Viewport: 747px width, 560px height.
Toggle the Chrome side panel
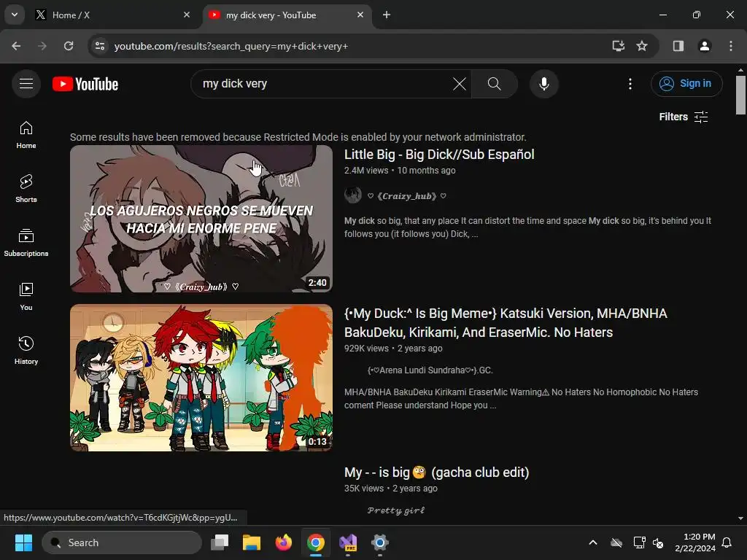(678, 46)
